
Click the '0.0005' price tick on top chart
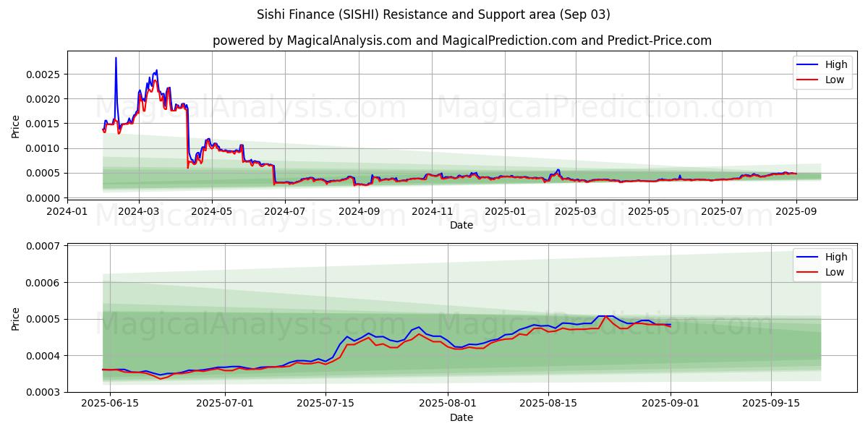pyautogui.click(x=45, y=173)
